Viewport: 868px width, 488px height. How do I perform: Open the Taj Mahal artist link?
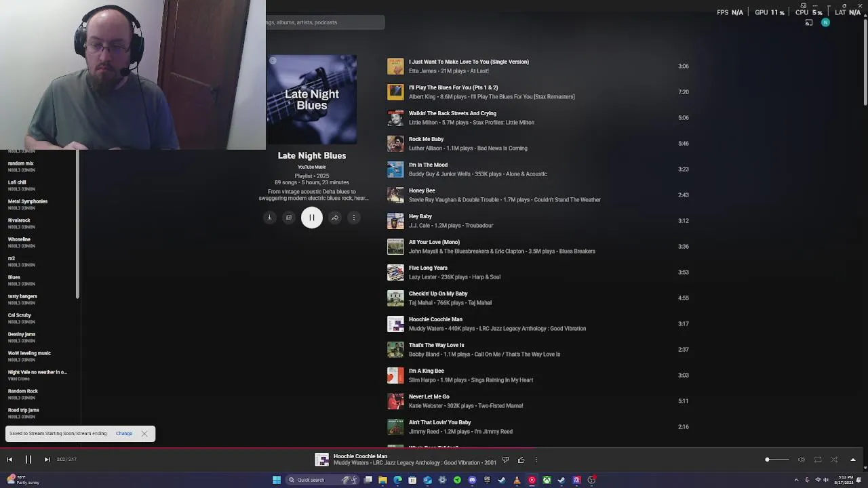coord(420,303)
